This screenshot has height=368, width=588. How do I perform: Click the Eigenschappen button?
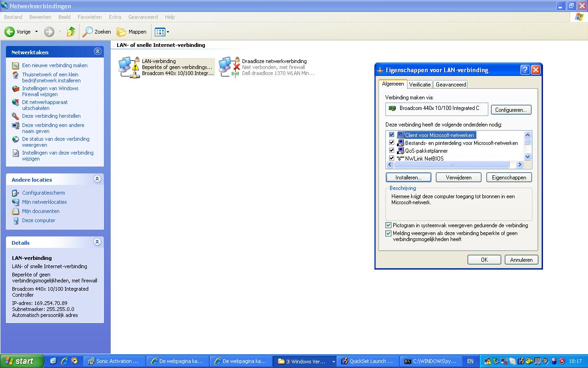point(509,178)
